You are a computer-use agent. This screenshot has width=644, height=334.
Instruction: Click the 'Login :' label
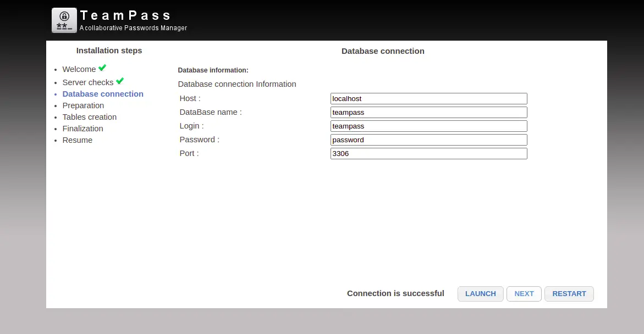(x=191, y=126)
